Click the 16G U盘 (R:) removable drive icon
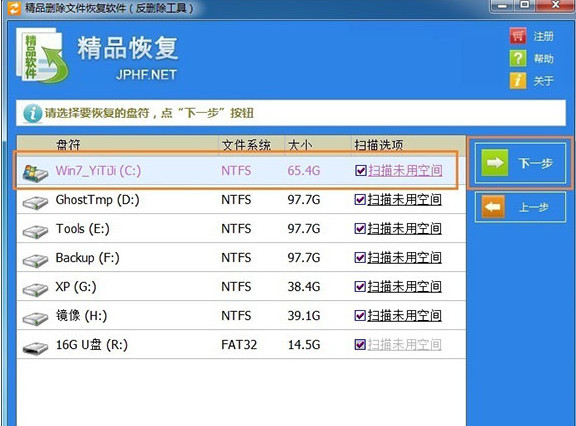 tap(35, 347)
